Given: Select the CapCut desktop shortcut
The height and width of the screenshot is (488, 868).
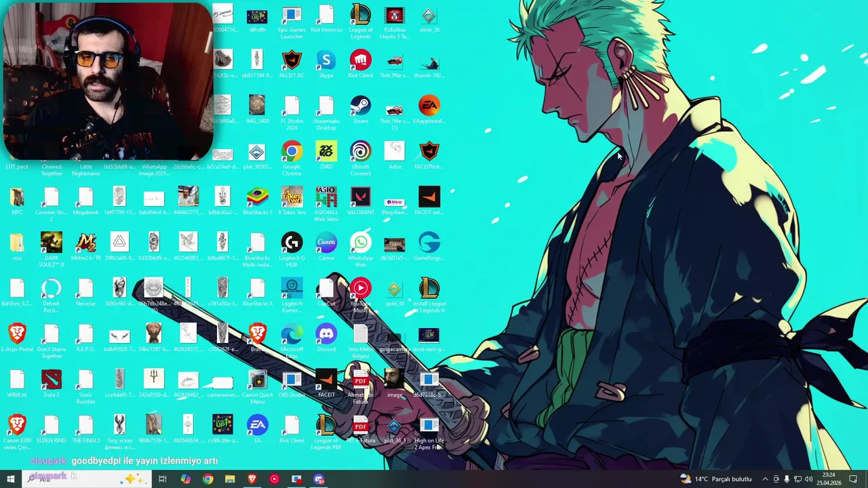Looking at the screenshot, I should 326,292.
